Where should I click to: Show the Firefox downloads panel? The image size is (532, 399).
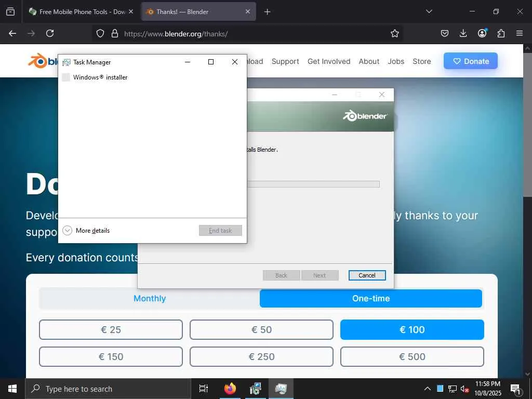tap(463, 33)
